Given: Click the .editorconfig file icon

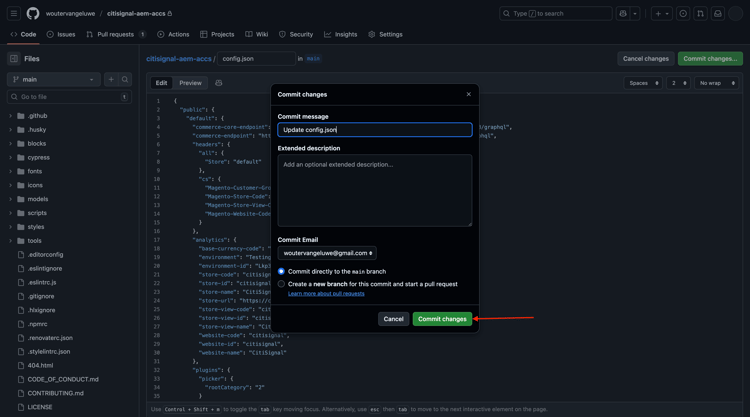Looking at the screenshot, I should coord(21,255).
